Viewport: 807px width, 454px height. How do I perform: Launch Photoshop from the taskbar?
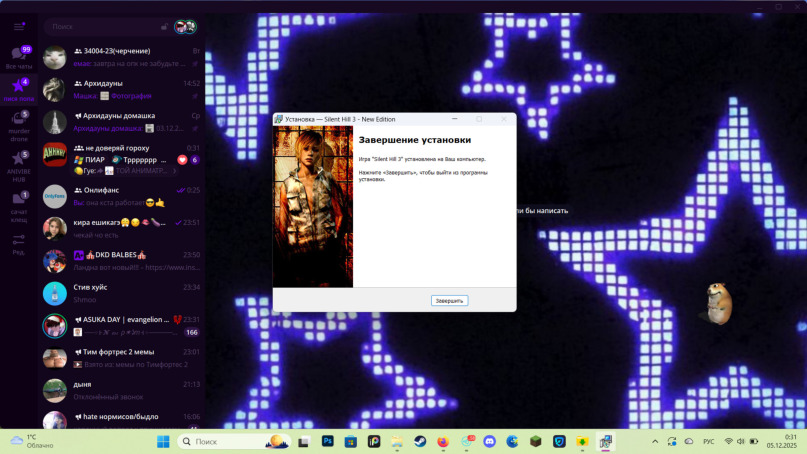(x=327, y=441)
